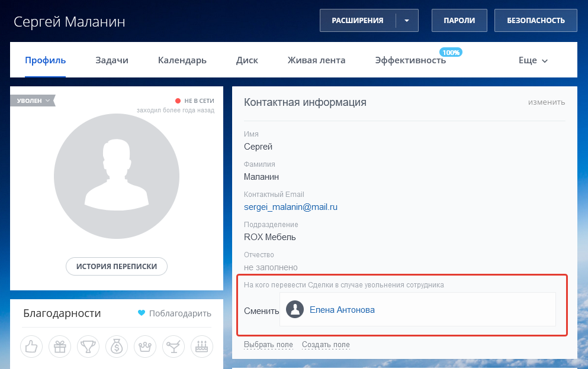
Task: Click изменить to edit contact information
Action: tap(547, 102)
